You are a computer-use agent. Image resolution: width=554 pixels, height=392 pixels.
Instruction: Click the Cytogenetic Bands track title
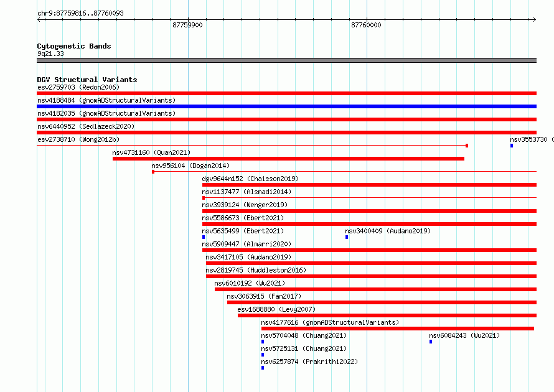click(74, 46)
